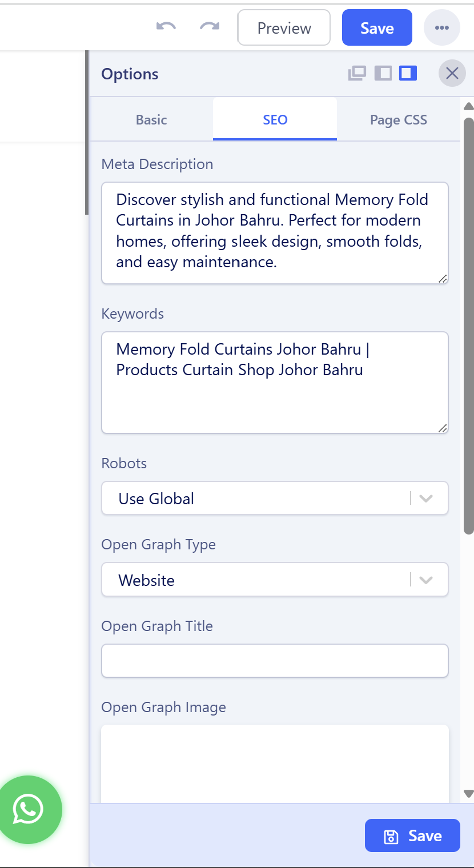Click the Preview button

[x=284, y=27]
